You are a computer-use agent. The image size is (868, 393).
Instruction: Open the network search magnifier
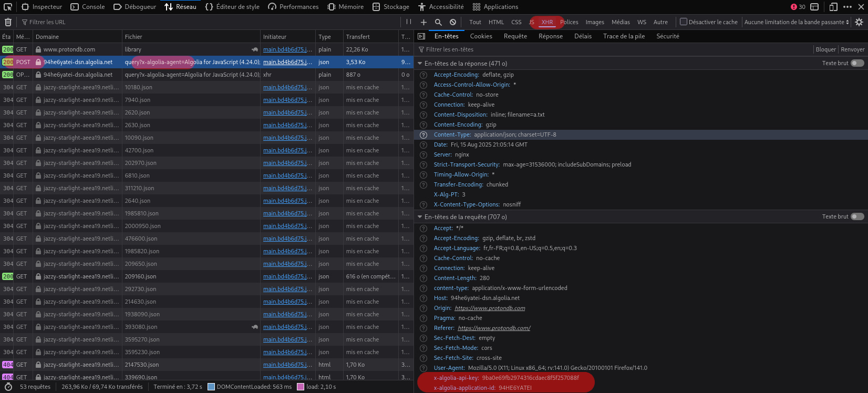tap(438, 22)
